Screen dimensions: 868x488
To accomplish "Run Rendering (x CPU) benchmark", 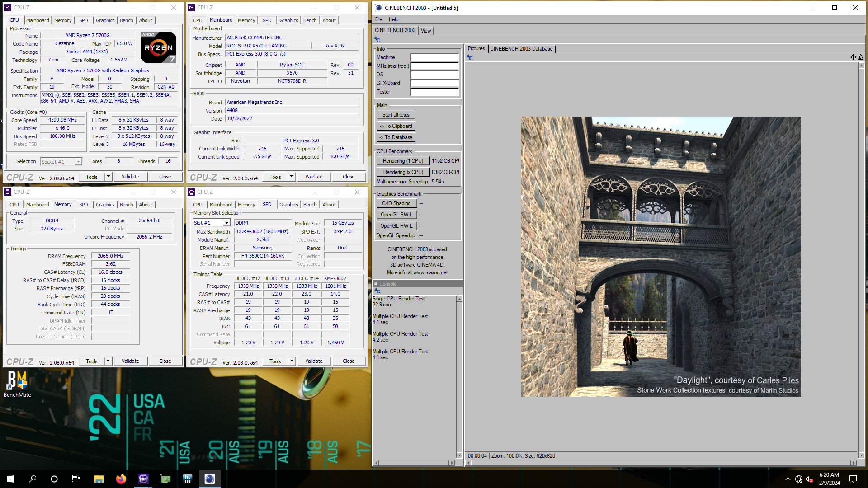I will click(403, 172).
